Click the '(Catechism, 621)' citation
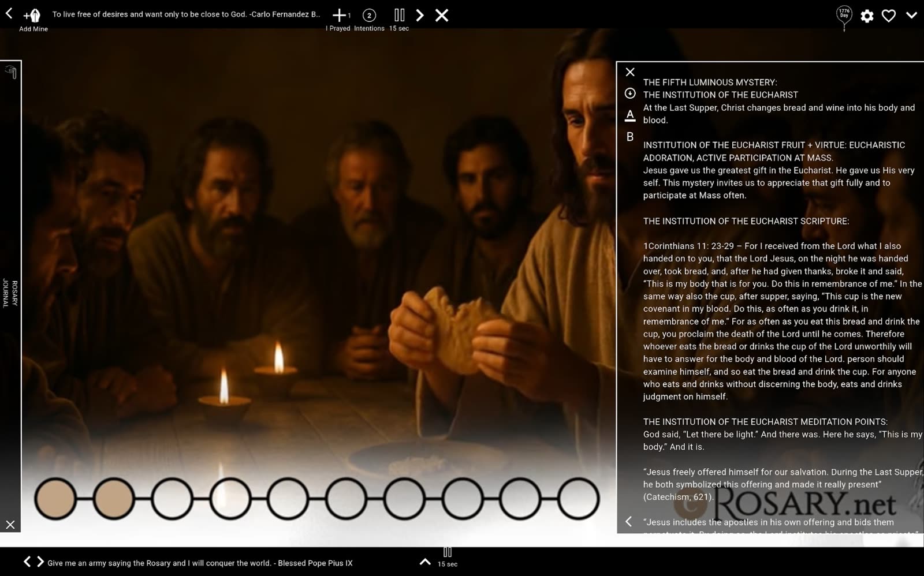This screenshot has height=576, width=924. 679,497
